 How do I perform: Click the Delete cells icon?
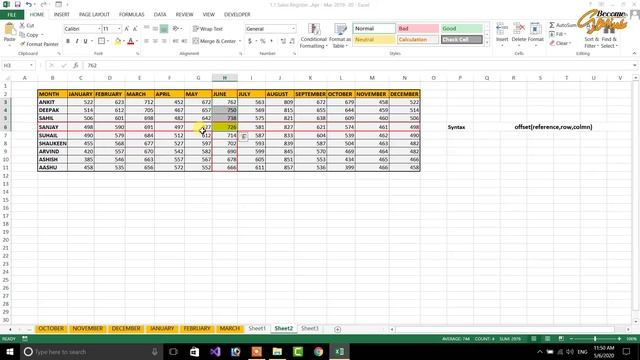click(x=519, y=29)
